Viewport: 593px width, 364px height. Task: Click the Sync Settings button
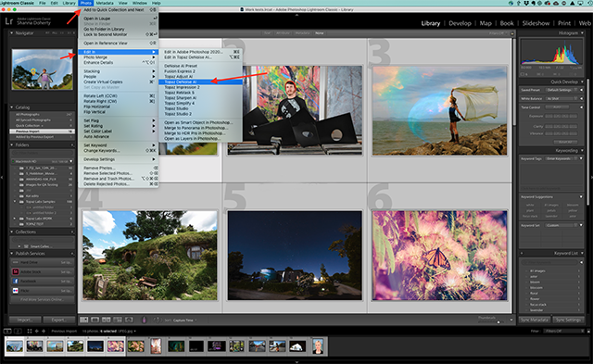point(568,320)
